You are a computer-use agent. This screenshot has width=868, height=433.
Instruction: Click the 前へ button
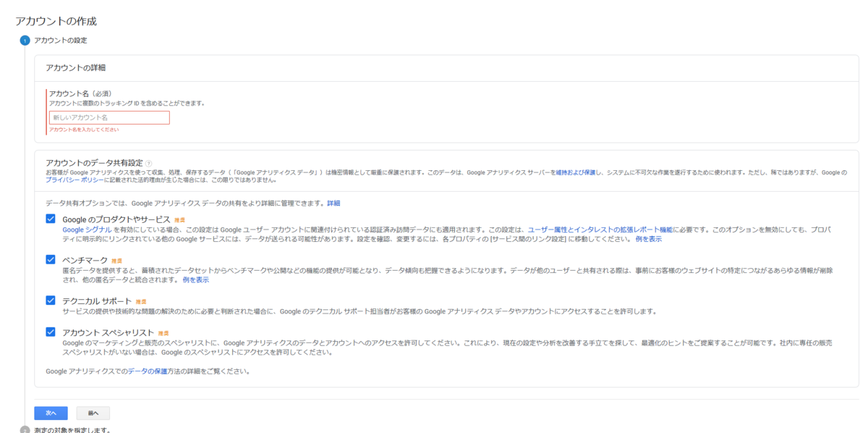click(x=94, y=413)
